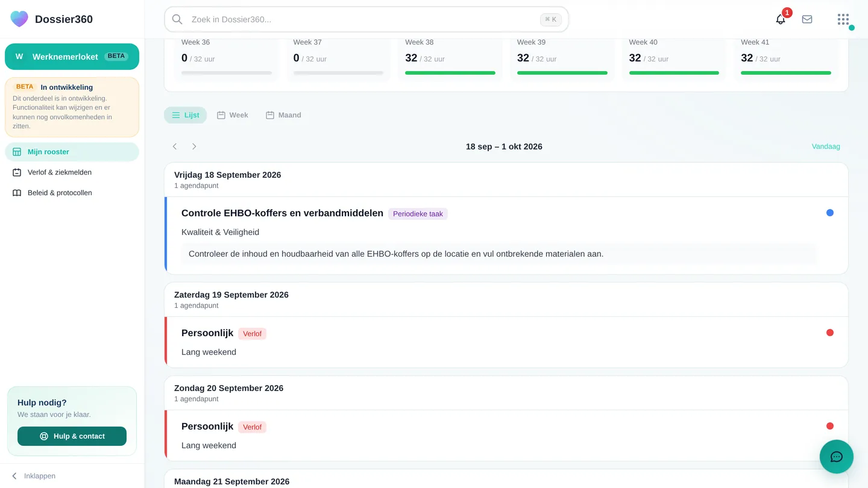Go to previous date range
The image size is (868, 488).
pos(175,146)
